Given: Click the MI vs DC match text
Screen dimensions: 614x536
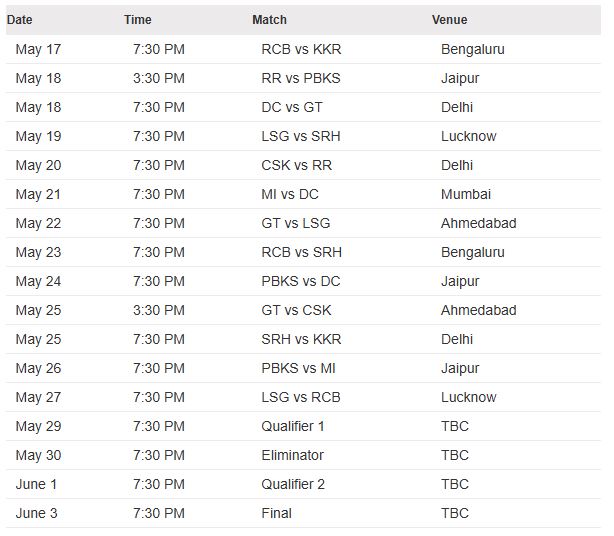Looking at the screenshot, I should (x=290, y=194).
